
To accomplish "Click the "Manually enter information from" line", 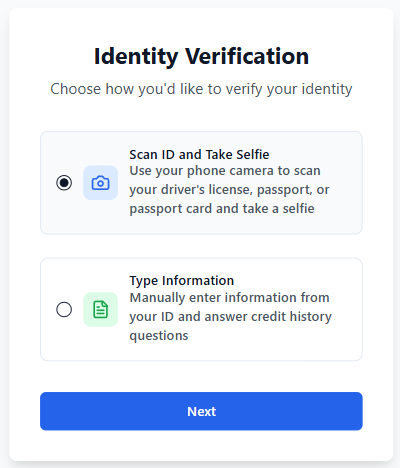I will point(229,297).
